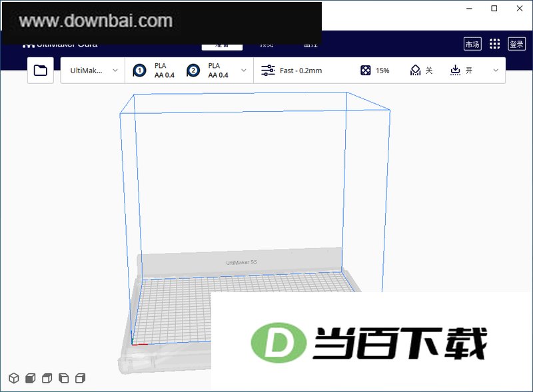Viewport: 533px width, 392px height.
Task: Switch to left side view cube icon
Action: [64, 378]
